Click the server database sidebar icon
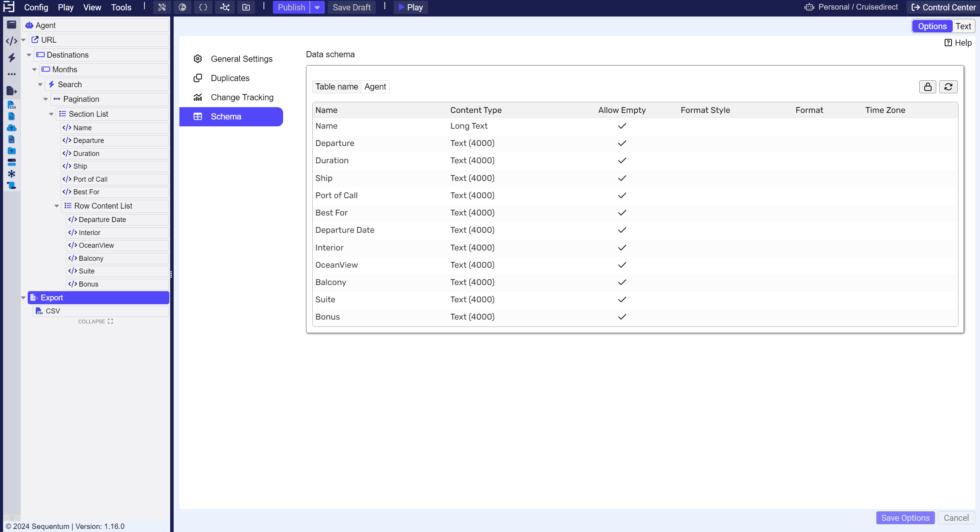The height and width of the screenshot is (532, 980). tap(12, 162)
